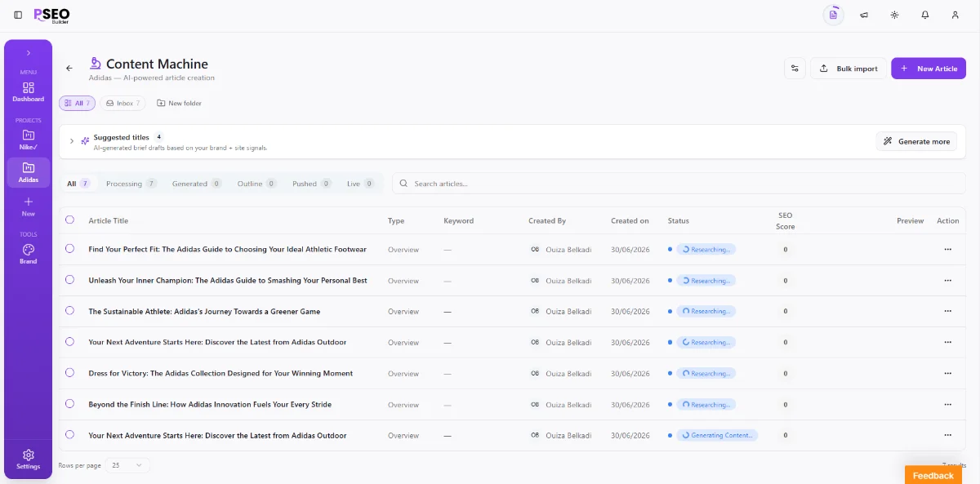The image size is (980, 484).
Task: Click Researching status of 'Find Your Perfect Fit'
Action: point(706,250)
